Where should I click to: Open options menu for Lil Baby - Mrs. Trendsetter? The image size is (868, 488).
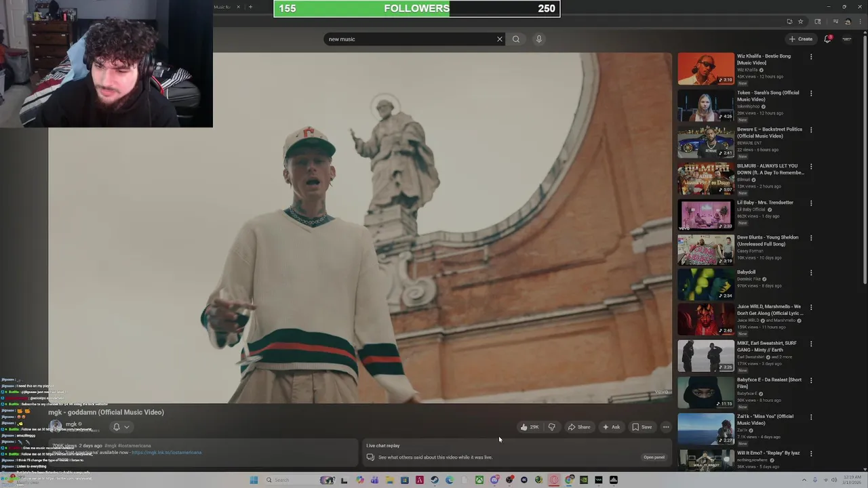pyautogui.click(x=811, y=203)
